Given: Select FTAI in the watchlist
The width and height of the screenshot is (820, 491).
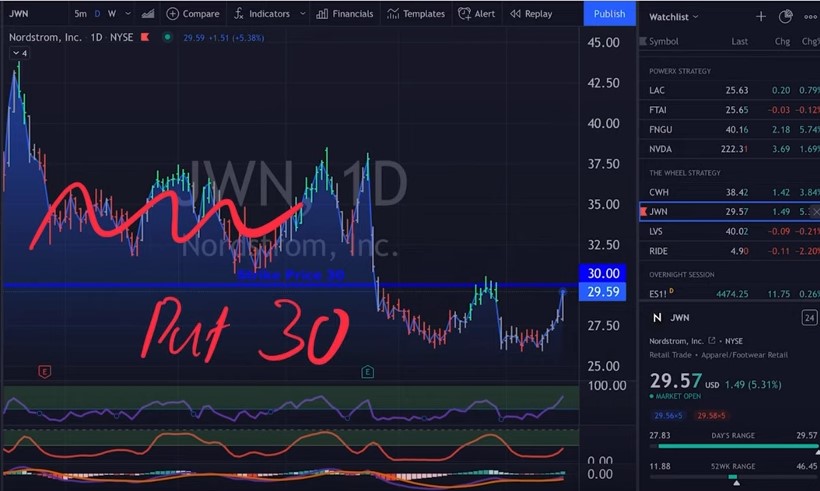Looking at the screenshot, I should point(730,110).
